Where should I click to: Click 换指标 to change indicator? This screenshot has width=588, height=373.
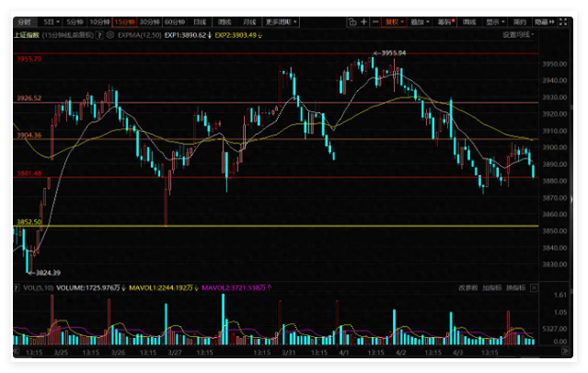point(516,287)
